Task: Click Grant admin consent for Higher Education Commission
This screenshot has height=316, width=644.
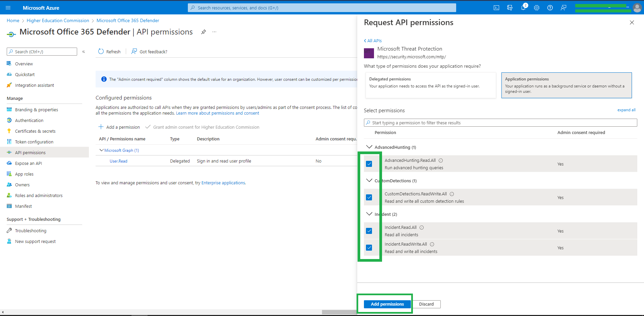Action: 202,127
